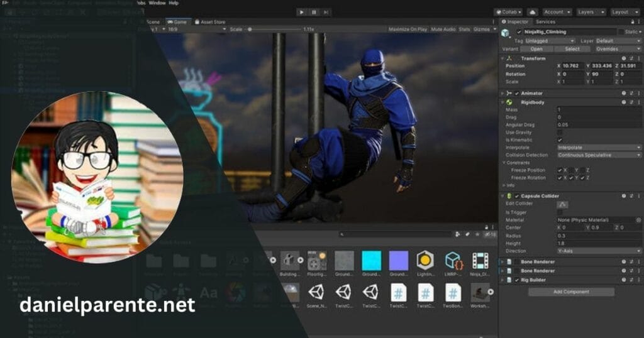Open Animator component help icon
The width and height of the screenshot is (644, 338).
tap(623, 93)
